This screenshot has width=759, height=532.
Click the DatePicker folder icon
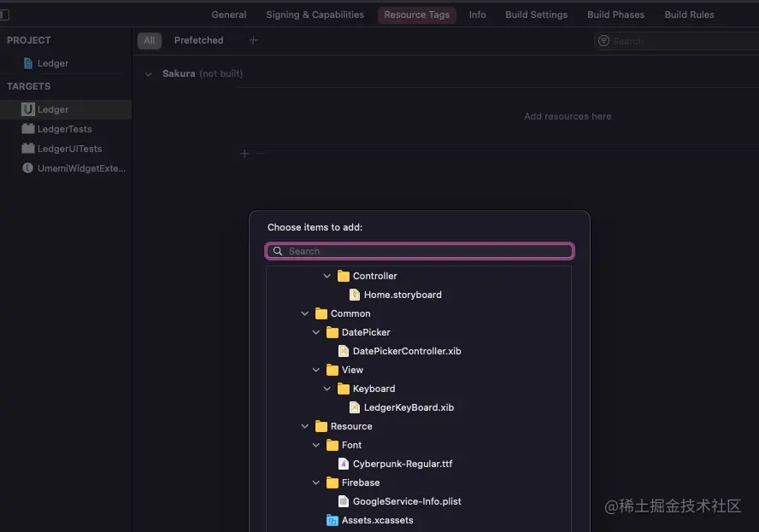[332, 332]
